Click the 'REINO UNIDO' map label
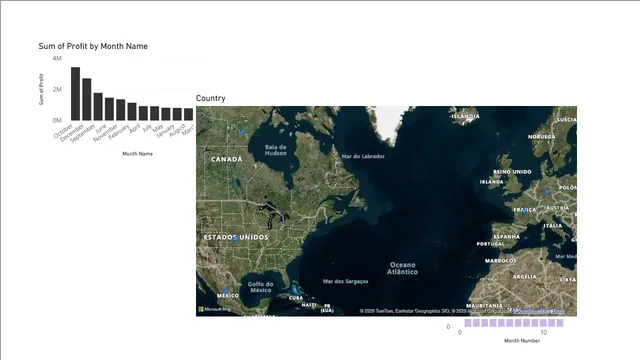This screenshot has height=360, width=640. (x=512, y=172)
